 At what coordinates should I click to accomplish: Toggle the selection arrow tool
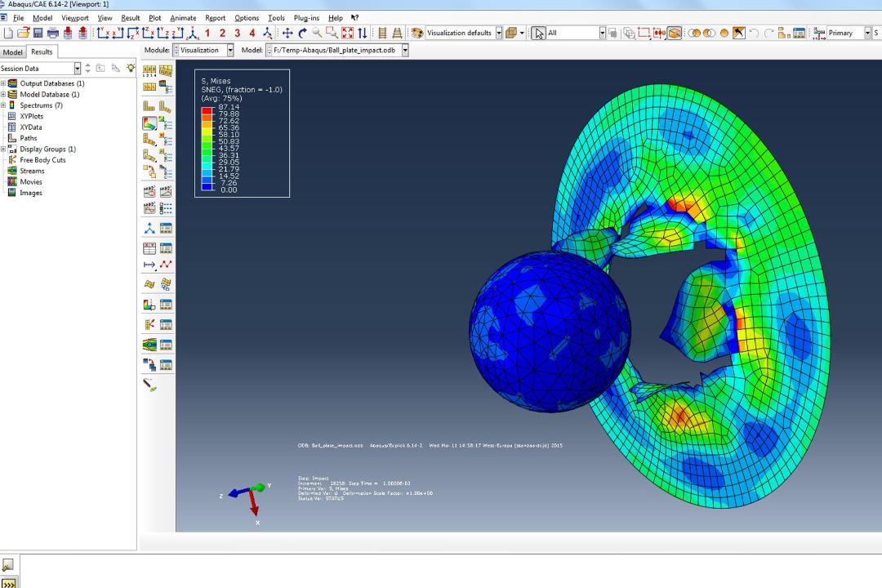click(538, 33)
